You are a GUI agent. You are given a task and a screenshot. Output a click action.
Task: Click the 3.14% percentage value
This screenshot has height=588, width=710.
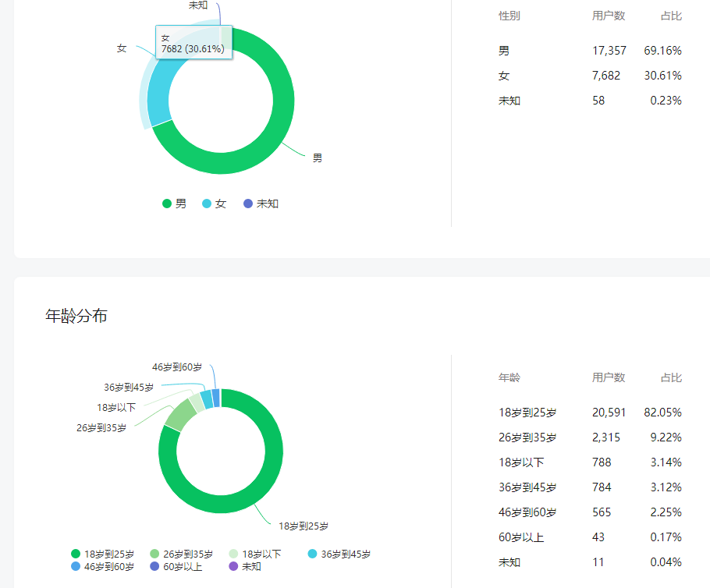[666, 462]
